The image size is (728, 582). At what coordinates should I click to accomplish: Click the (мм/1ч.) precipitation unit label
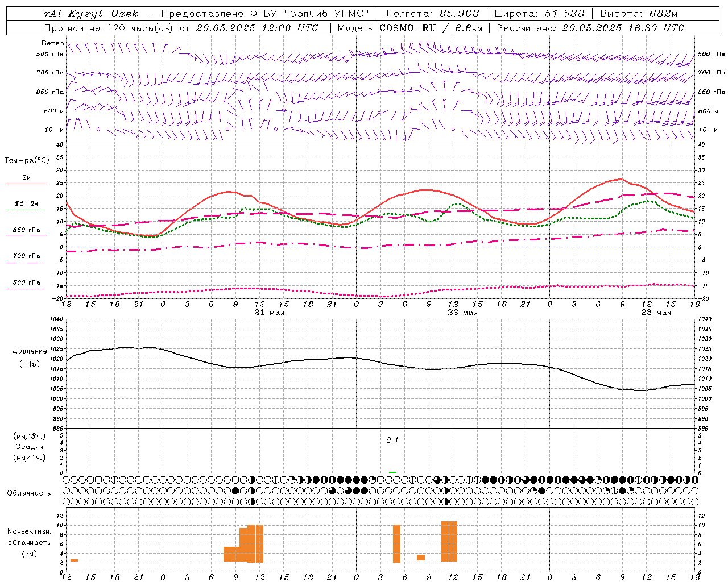pyautogui.click(x=30, y=458)
